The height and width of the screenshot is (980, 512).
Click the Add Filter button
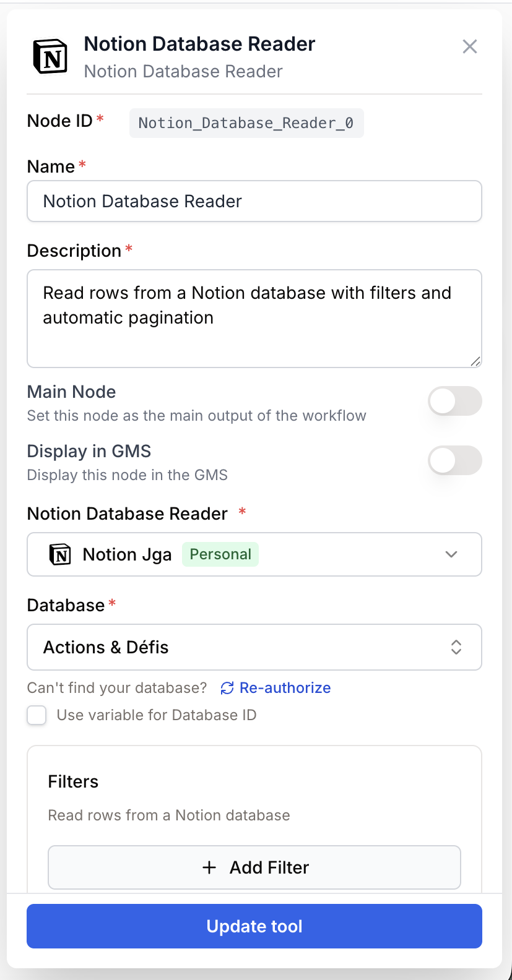click(254, 867)
